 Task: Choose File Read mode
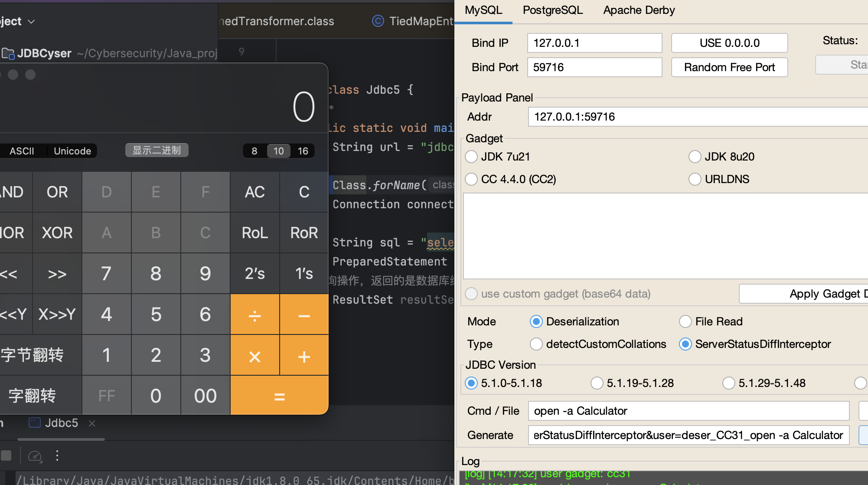click(x=685, y=321)
